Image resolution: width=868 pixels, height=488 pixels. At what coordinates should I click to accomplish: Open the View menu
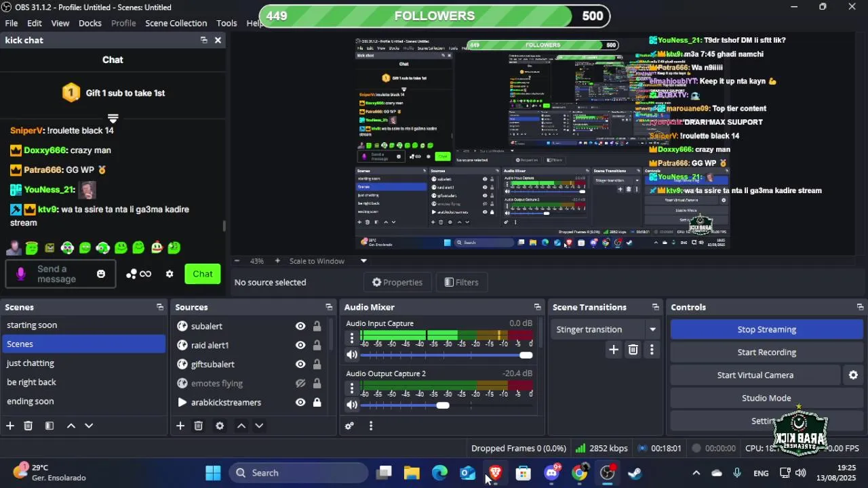point(60,23)
